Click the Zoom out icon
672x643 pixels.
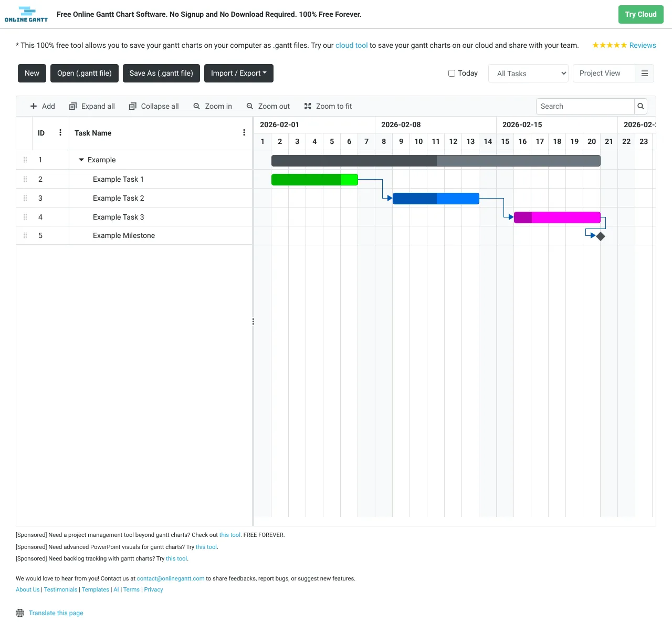[249, 106]
